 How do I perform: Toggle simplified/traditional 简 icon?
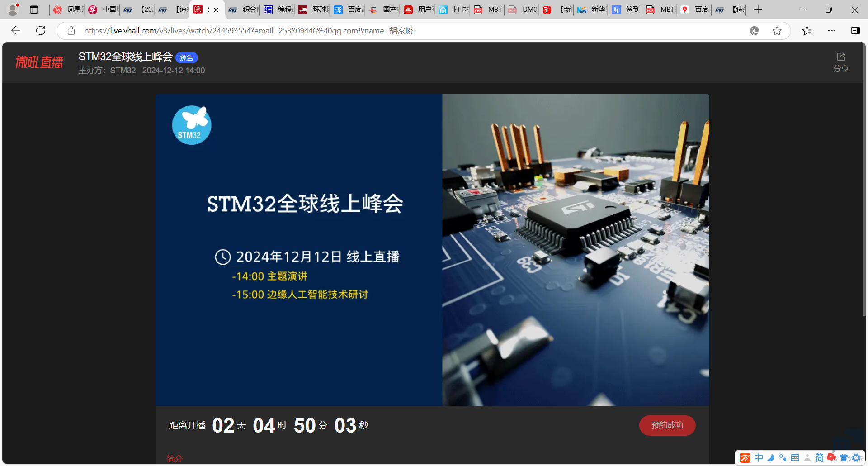(819, 458)
